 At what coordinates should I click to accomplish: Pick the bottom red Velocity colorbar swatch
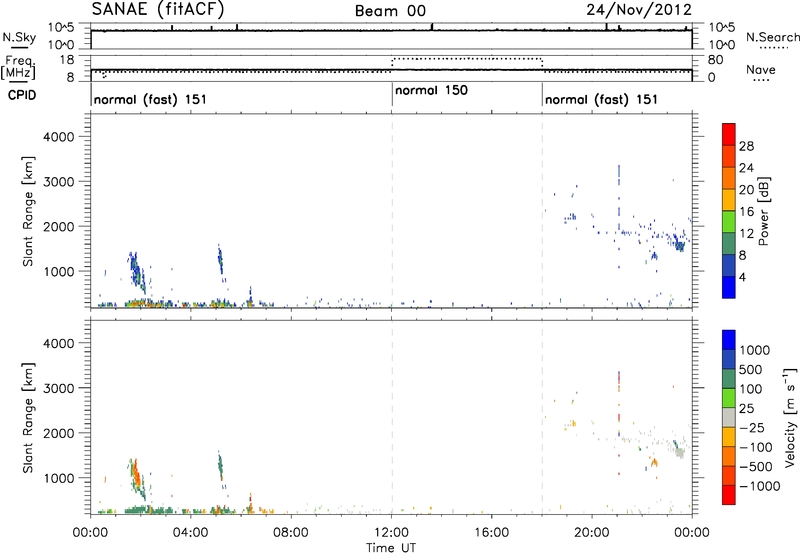click(x=729, y=495)
